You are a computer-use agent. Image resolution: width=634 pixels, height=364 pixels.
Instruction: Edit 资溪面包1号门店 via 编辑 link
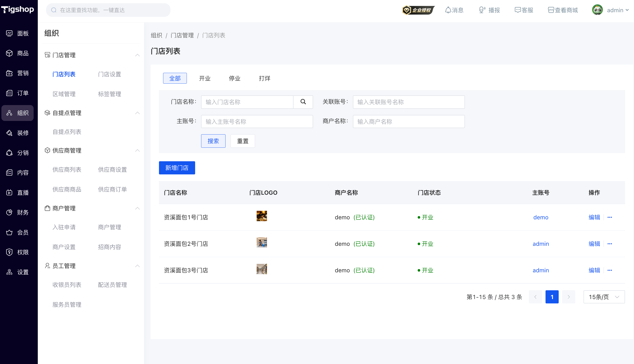(x=594, y=217)
